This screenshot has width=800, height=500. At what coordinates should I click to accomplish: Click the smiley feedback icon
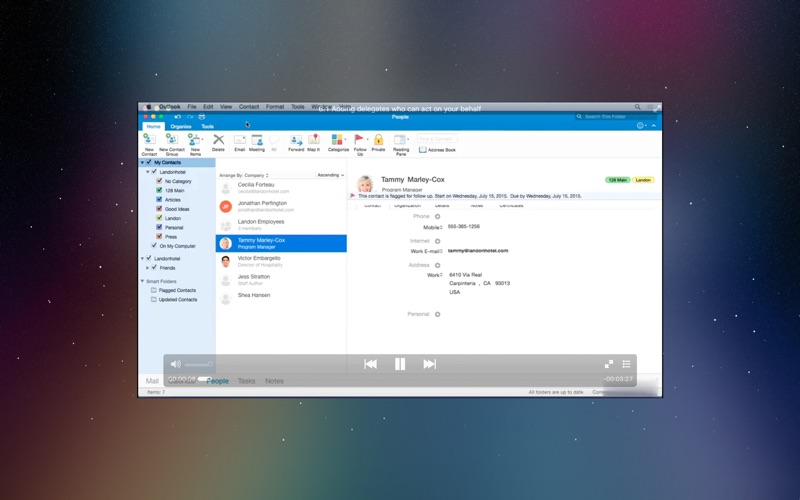640,126
